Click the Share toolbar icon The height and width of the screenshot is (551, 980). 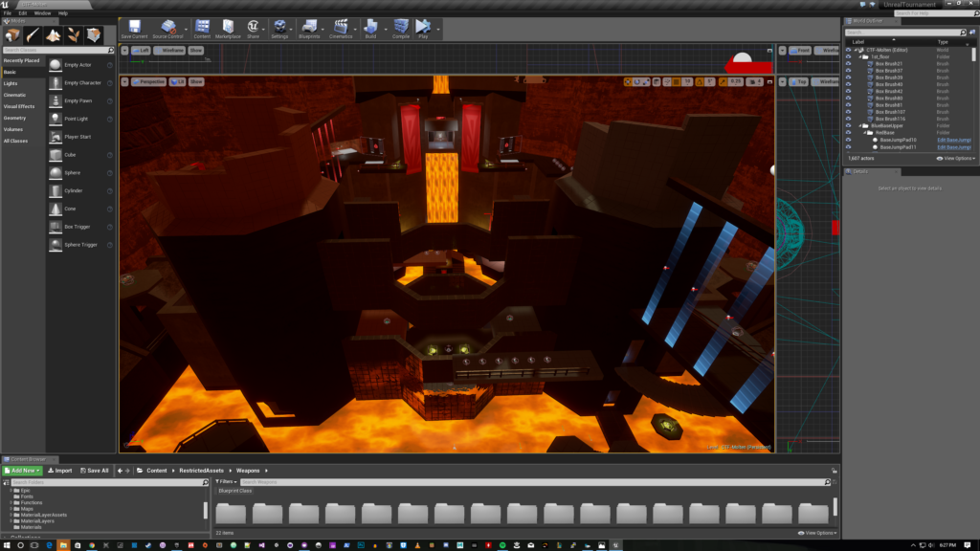click(253, 28)
